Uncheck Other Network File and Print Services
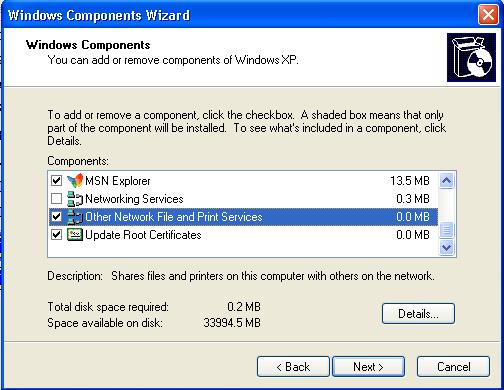This screenshot has height=390, width=504. 56,217
